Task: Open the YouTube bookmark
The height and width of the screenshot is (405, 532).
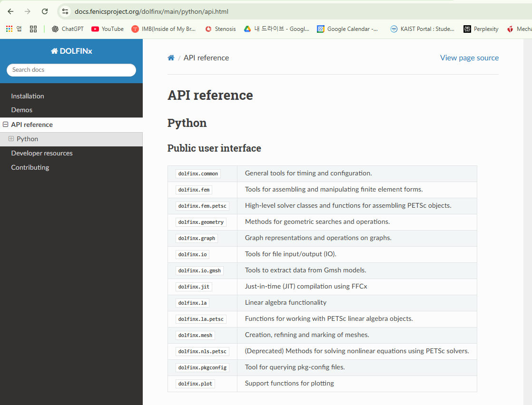Action: (x=108, y=29)
